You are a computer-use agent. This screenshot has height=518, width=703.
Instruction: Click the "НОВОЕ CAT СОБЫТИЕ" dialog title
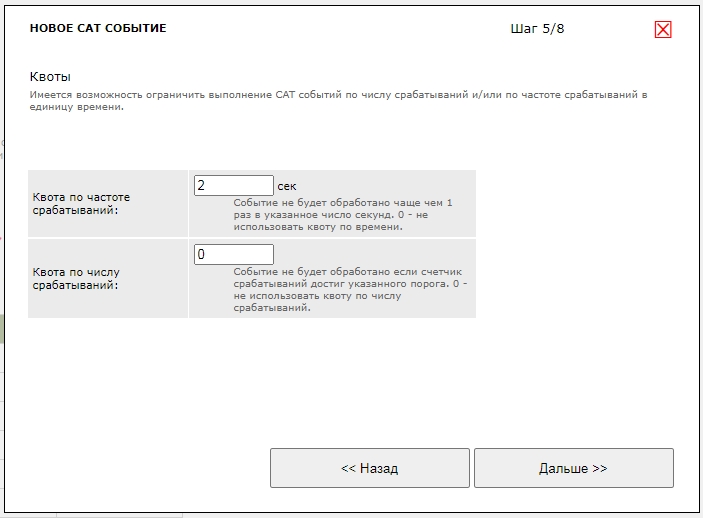coord(98,29)
